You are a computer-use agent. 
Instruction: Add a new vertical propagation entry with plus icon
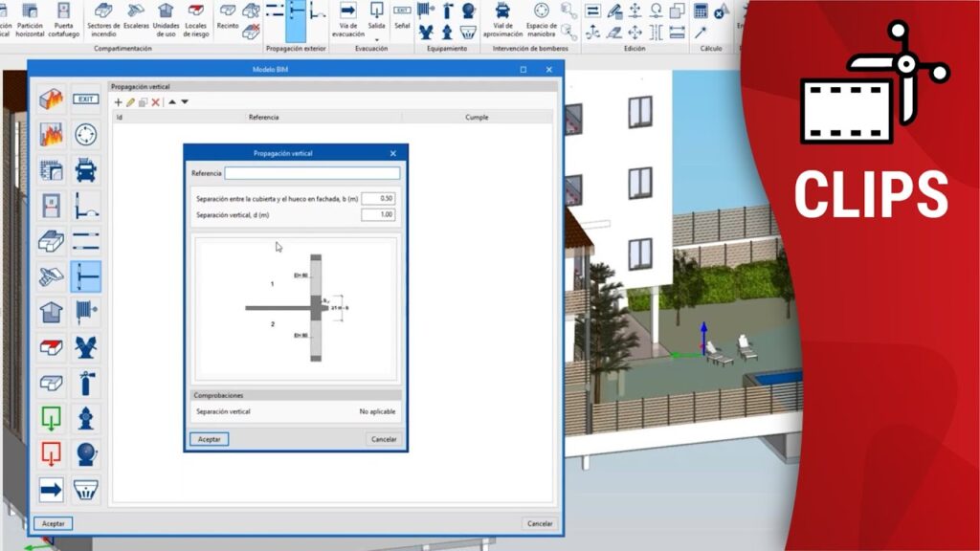[x=119, y=102]
